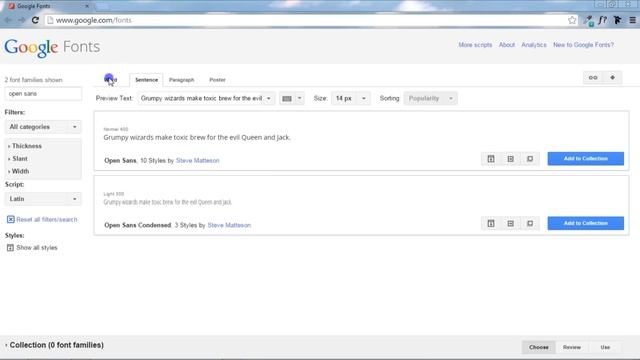The image size is (640, 360).
Task: Open the About link
Action: (507, 45)
